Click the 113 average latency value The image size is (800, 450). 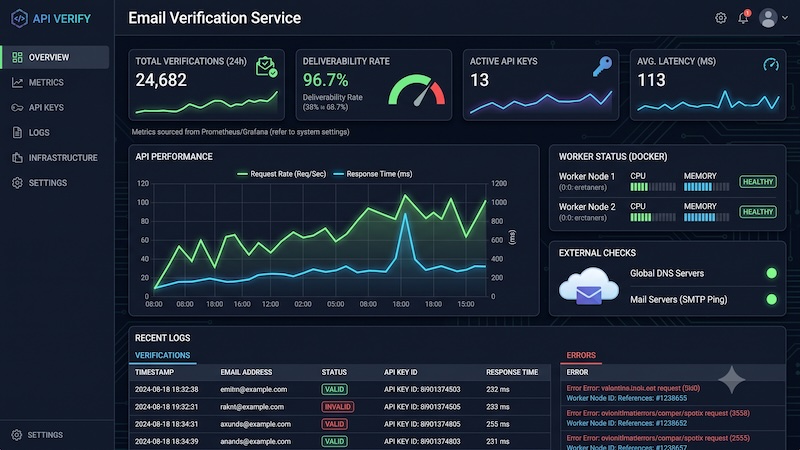(x=652, y=80)
